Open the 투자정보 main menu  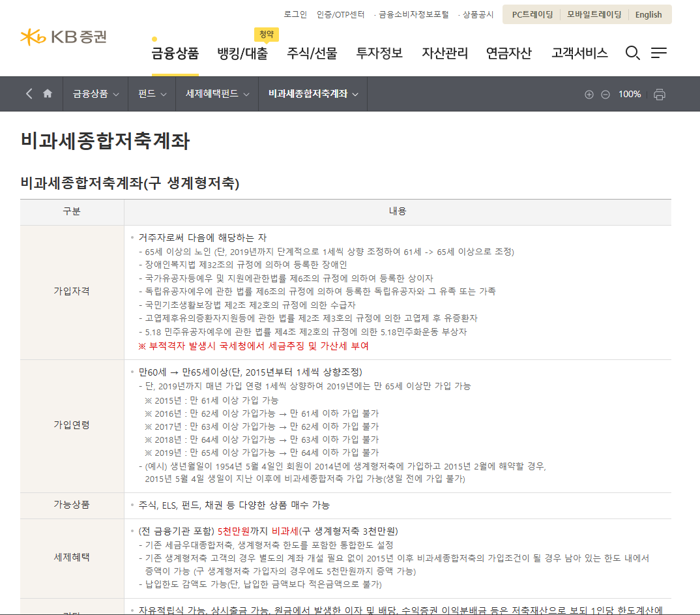point(379,53)
